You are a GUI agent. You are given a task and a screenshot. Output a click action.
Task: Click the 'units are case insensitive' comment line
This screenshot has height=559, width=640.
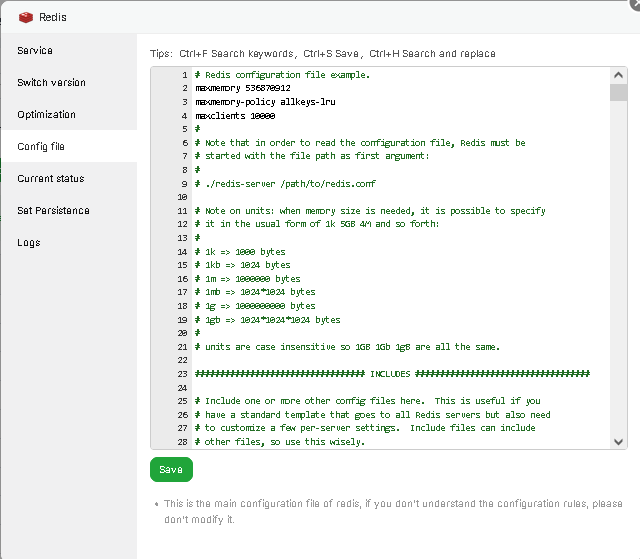coord(347,347)
